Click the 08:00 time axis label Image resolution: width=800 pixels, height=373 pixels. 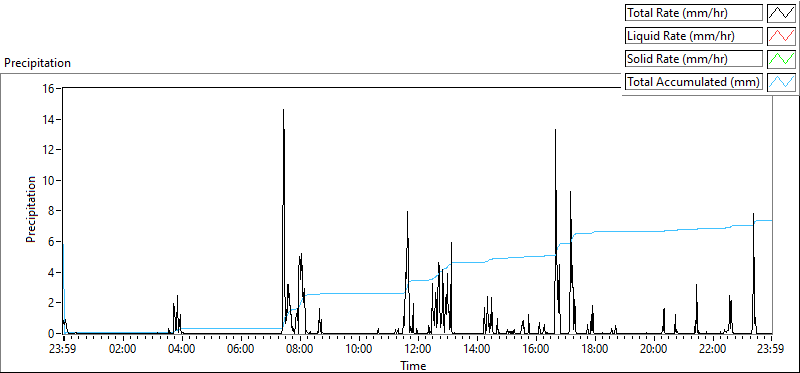[300, 350]
